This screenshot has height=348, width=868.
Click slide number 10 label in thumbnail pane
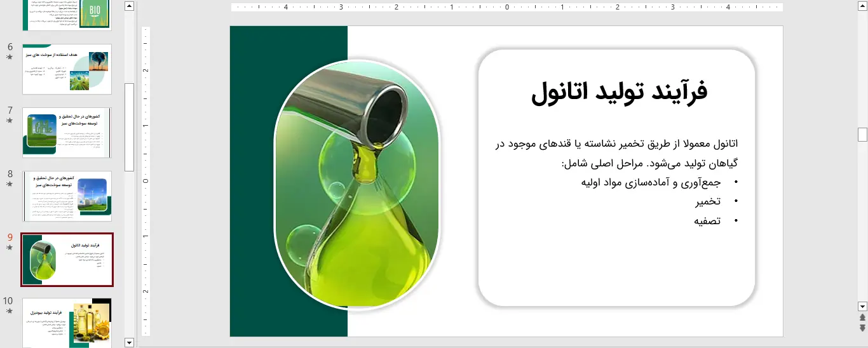pyautogui.click(x=8, y=301)
